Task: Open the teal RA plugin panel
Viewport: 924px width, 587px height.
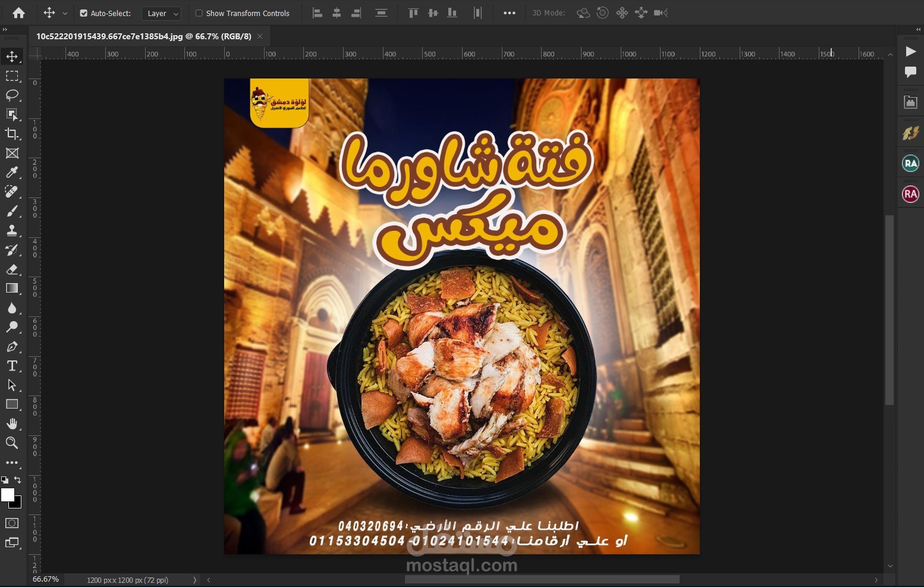Action: pos(910,163)
